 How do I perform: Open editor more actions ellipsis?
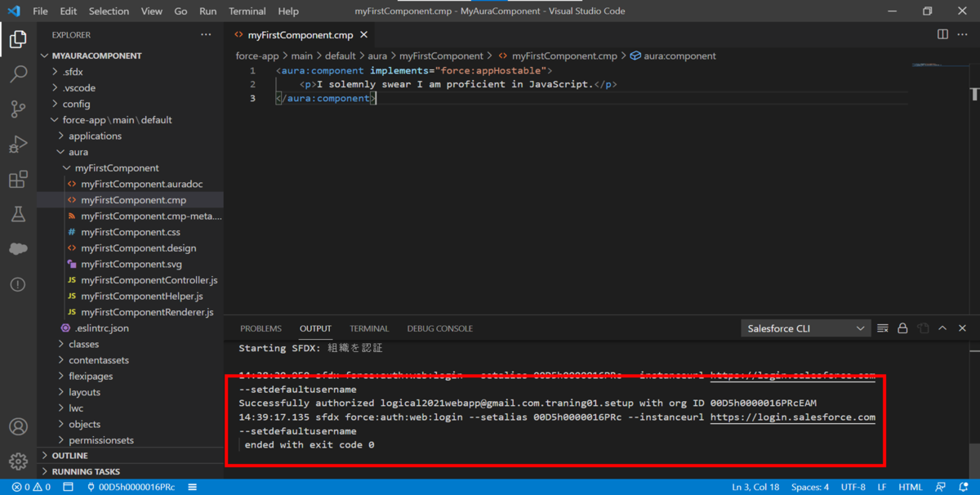click(963, 34)
